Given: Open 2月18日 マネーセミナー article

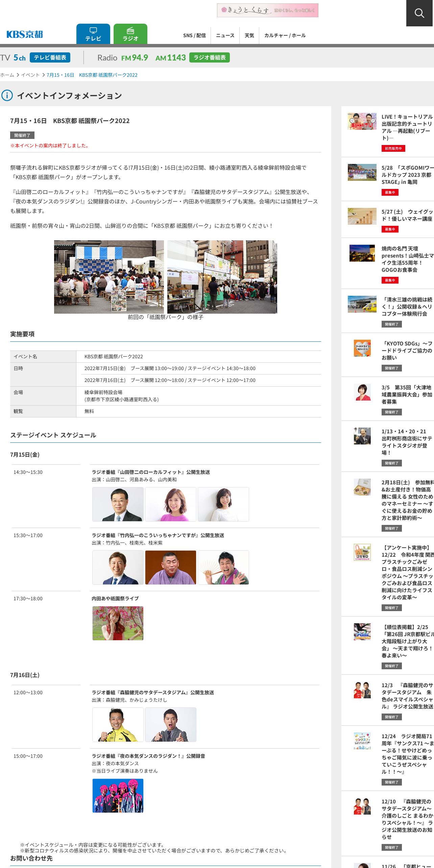Looking at the screenshot, I should click(x=408, y=500).
